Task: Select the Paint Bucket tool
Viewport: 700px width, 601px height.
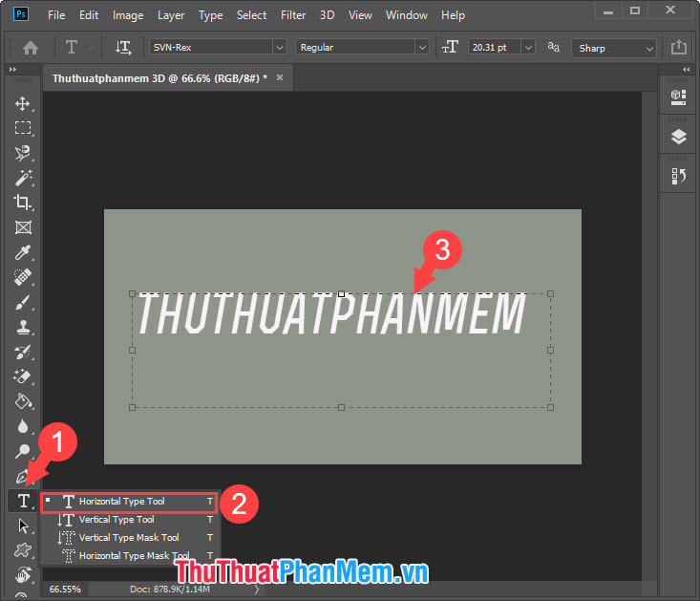Action: [x=23, y=401]
